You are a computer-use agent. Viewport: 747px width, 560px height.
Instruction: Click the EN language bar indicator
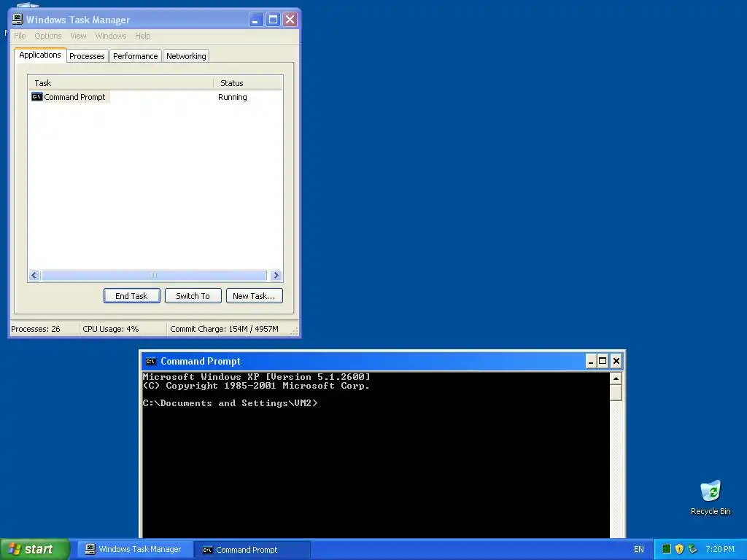click(639, 549)
